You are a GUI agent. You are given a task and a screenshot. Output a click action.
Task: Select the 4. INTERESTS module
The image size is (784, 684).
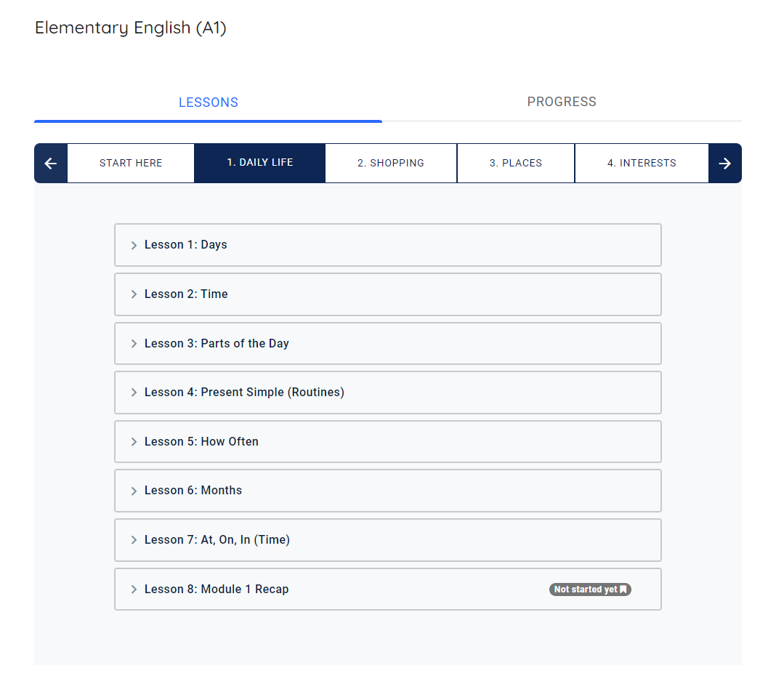pyautogui.click(x=642, y=163)
